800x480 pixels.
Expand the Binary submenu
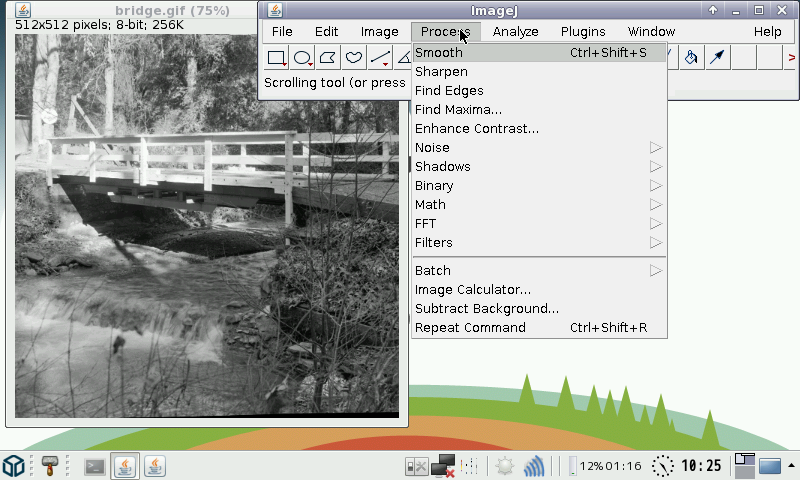pyautogui.click(x=540, y=186)
